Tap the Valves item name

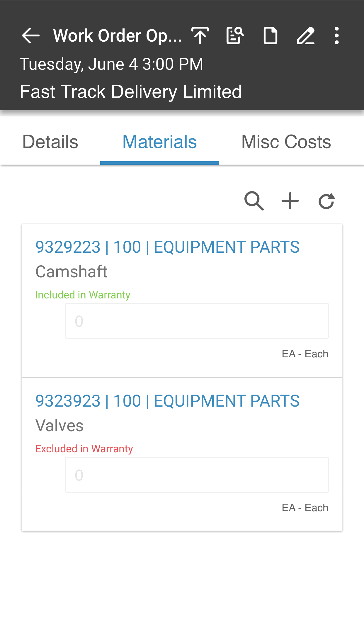[x=59, y=425]
